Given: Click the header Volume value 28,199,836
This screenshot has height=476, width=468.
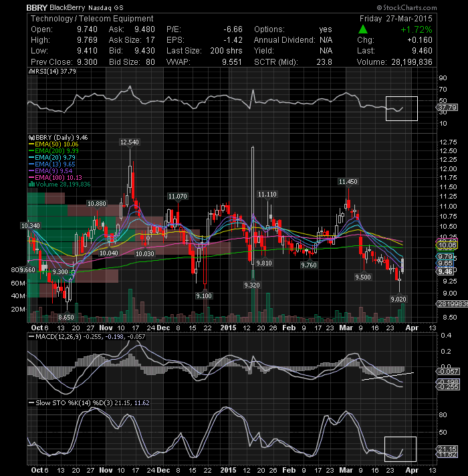Looking at the screenshot, I should click(412, 62).
